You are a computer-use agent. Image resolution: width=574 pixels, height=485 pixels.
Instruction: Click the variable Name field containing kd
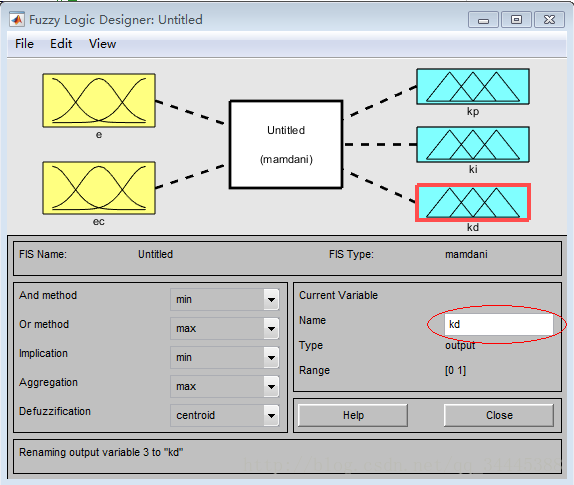pyautogui.click(x=499, y=324)
